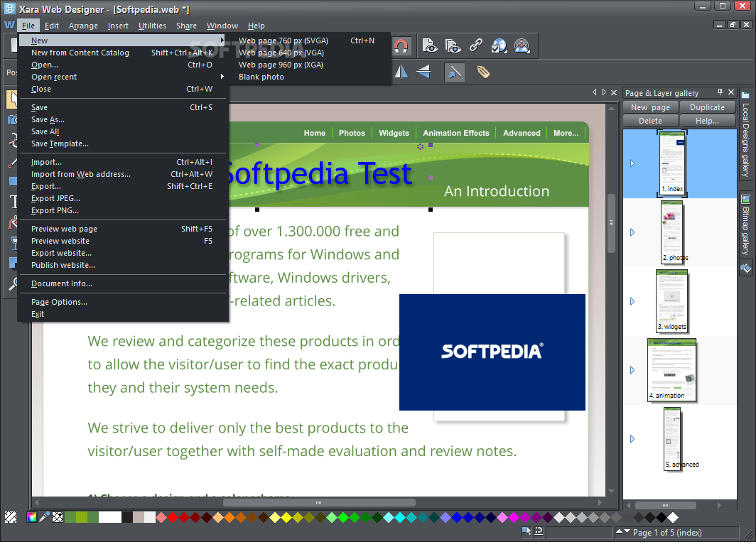Expand the Open recent submenu
Viewport: 756px width, 542px height.
tap(222, 77)
